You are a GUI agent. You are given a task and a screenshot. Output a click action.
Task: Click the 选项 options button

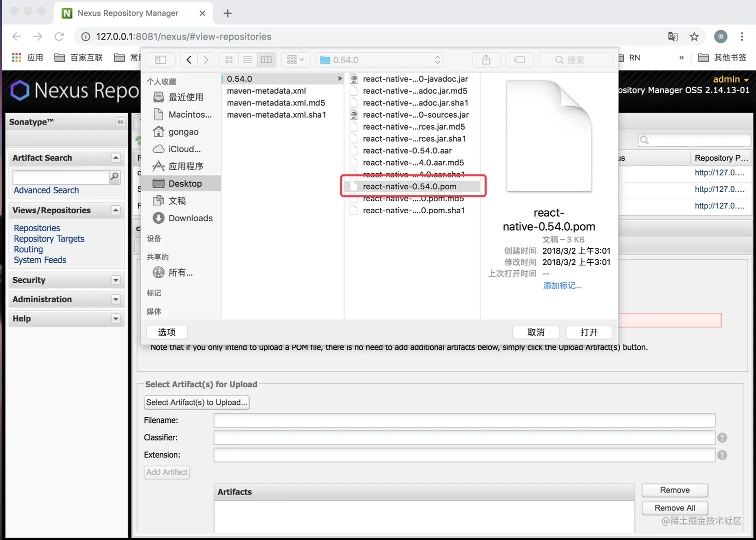167,332
